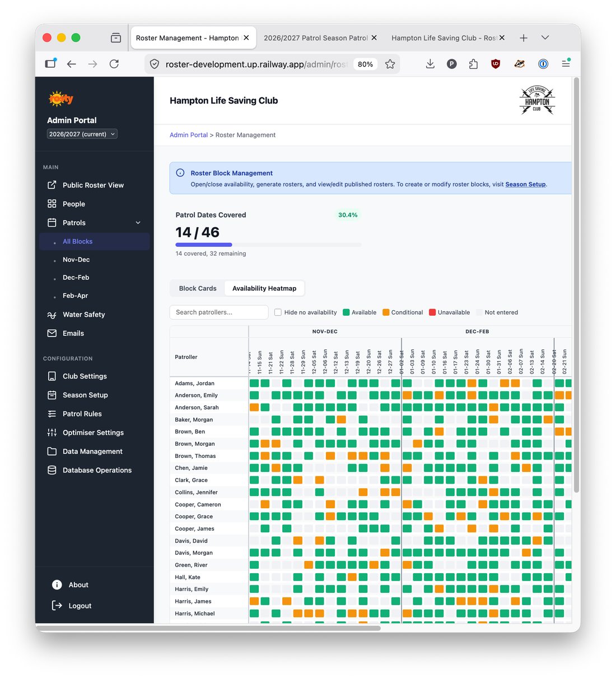
Task: Click the Optimiser Settings sliders icon
Action: [52, 433]
